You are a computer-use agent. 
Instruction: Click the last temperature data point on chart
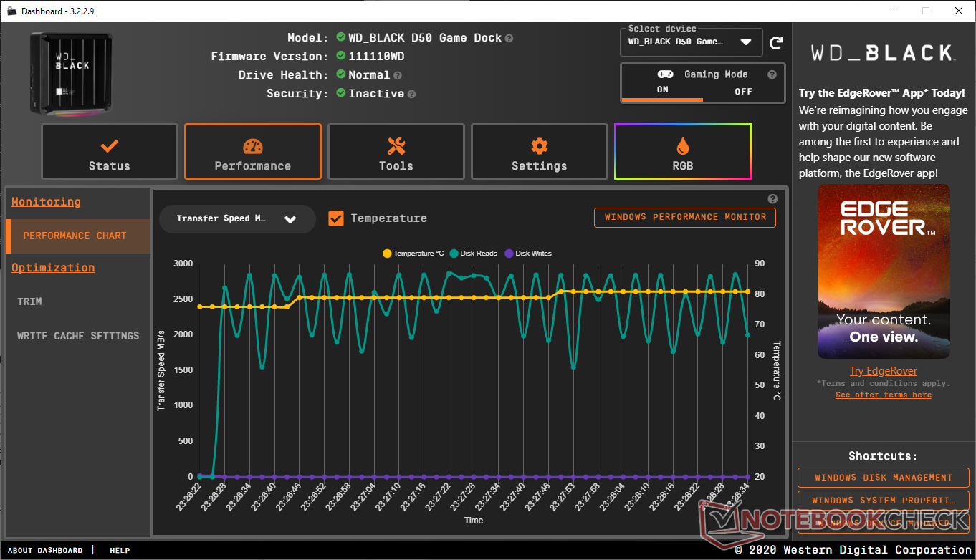[747, 291]
